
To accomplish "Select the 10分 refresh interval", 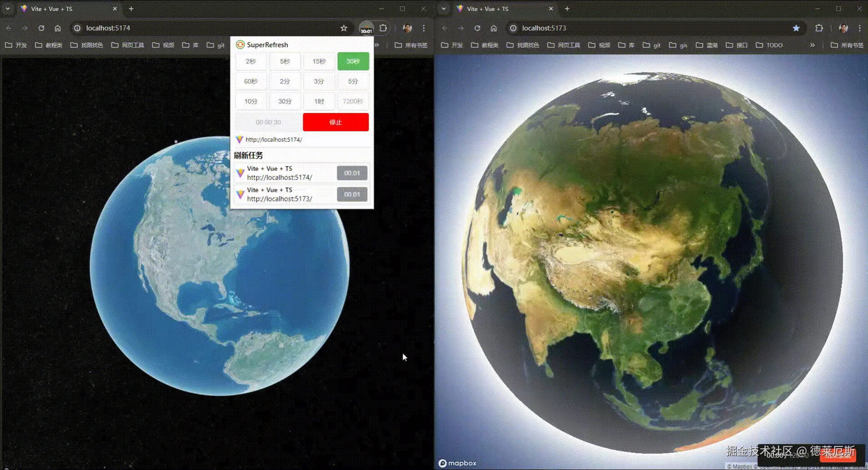I will pyautogui.click(x=251, y=101).
